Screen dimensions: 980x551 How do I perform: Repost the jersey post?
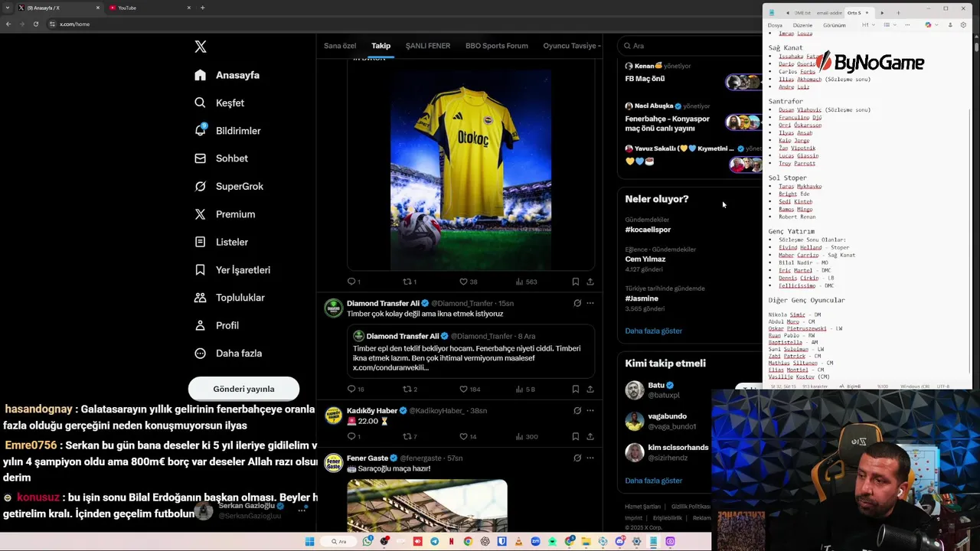click(409, 282)
